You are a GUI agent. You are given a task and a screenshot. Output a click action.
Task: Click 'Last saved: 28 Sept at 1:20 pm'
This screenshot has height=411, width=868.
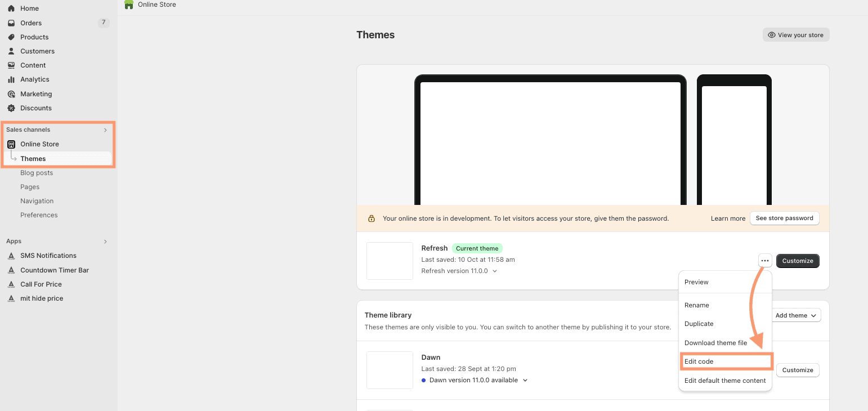tap(468, 369)
